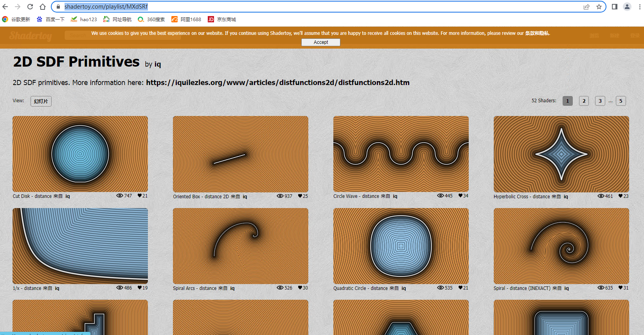Open the 百度一下 bookmark
The height and width of the screenshot is (335, 644).
tap(50, 19)
